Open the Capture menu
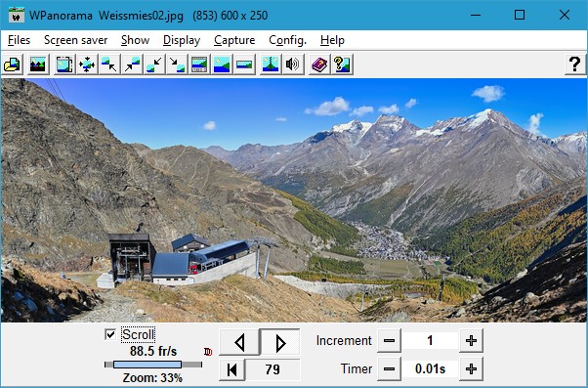 (x=234, y=40)
